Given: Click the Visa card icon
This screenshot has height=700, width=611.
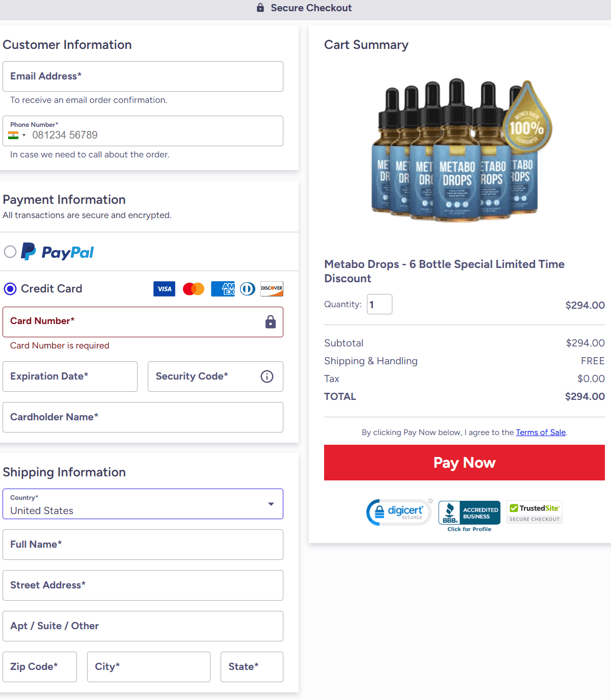Looking at the screenshot, I should click(164, 289).
